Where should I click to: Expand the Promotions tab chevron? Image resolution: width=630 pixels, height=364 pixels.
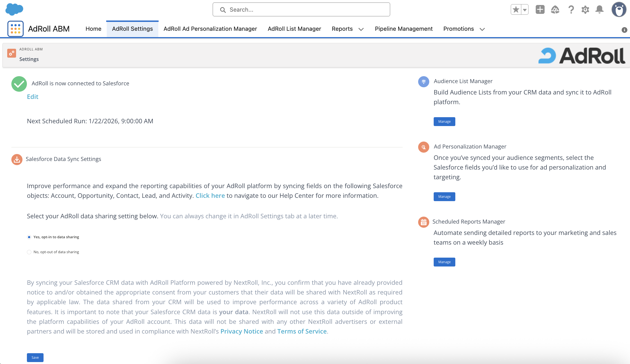pos(482,29)
